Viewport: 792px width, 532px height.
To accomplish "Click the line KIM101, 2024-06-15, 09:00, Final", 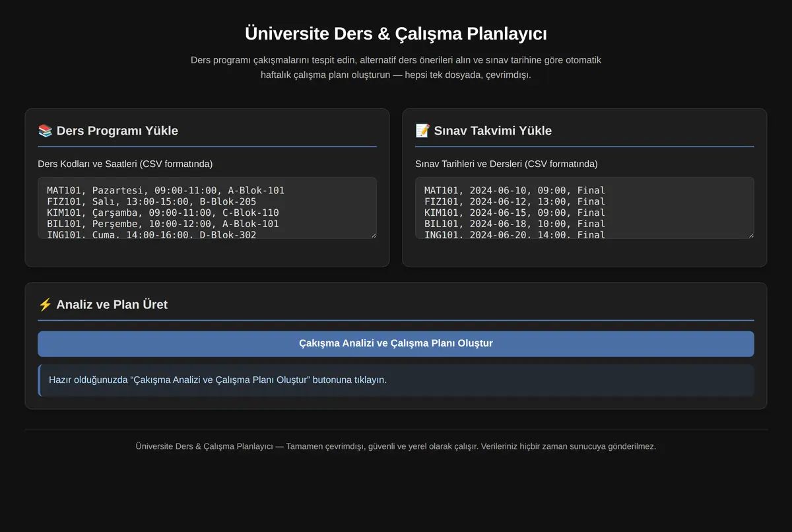I will 515,213.
